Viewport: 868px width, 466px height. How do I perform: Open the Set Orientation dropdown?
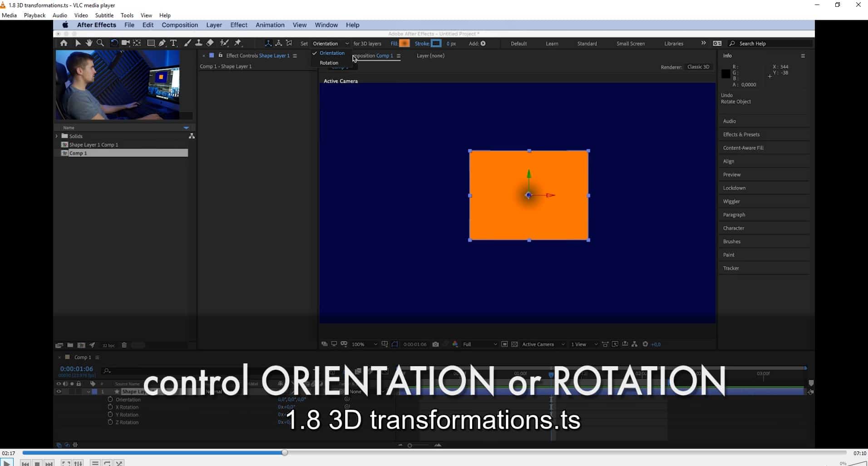click(331, 44)
